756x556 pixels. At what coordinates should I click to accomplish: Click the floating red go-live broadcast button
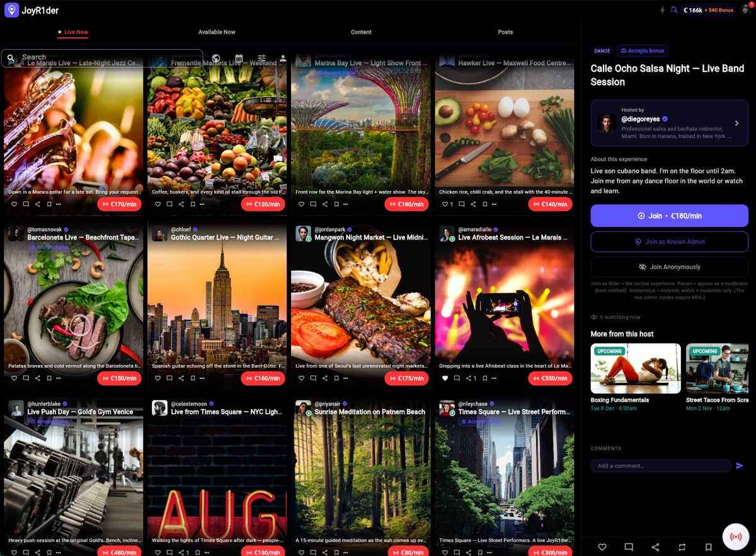pos(735,536)
